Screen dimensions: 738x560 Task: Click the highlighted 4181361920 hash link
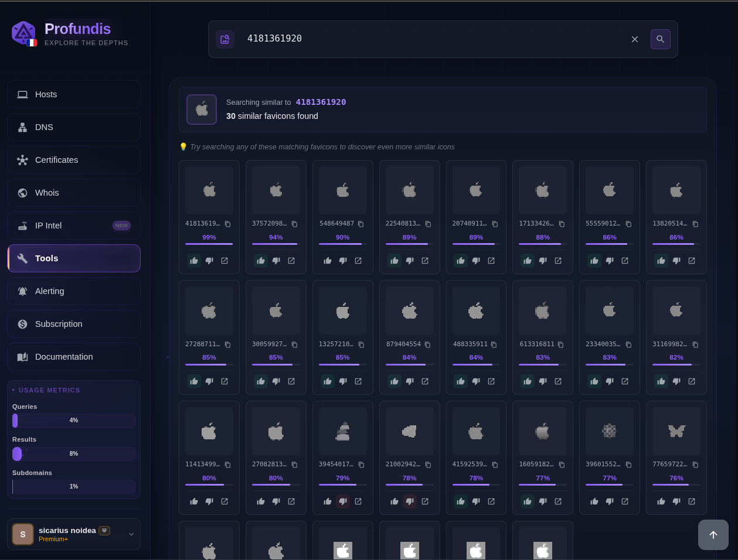point(321,102)
